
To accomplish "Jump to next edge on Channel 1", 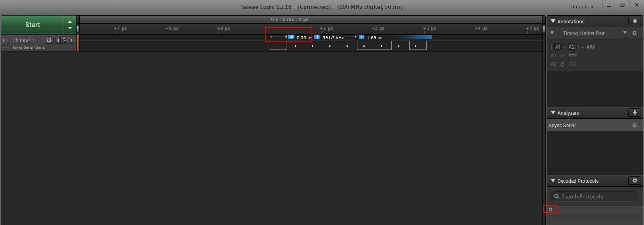I will [x=72, y=40].
